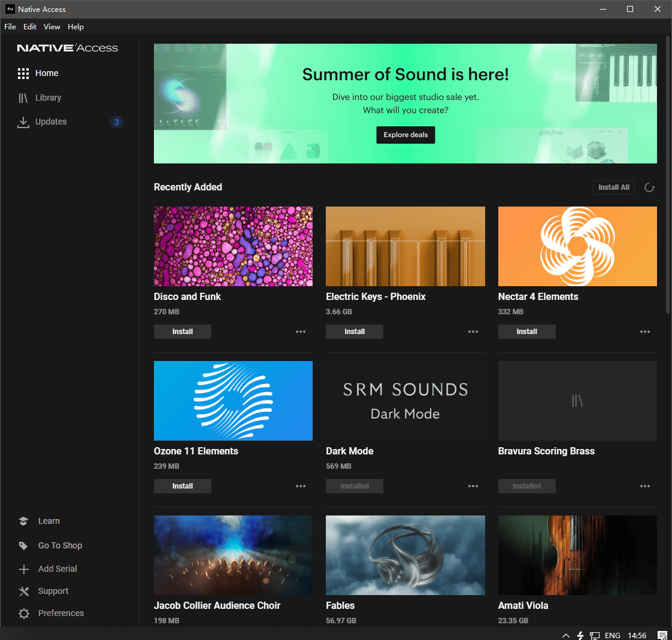
Task: Click the network tray icon
Action: tap(595, 636)
